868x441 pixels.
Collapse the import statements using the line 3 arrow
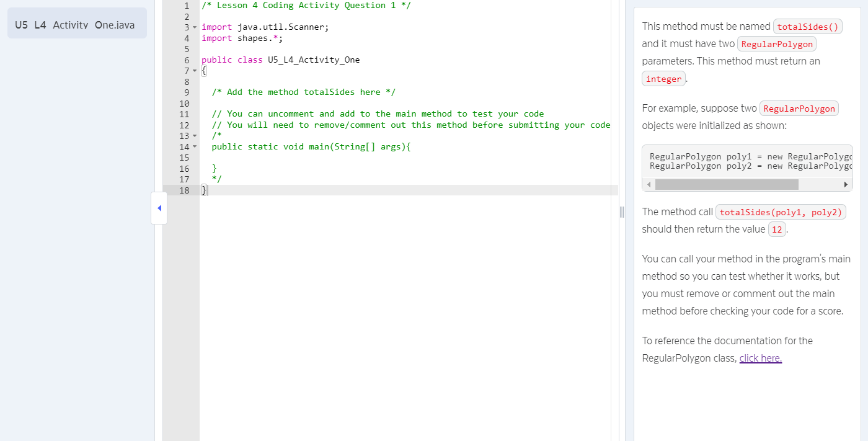click(194, 27)
